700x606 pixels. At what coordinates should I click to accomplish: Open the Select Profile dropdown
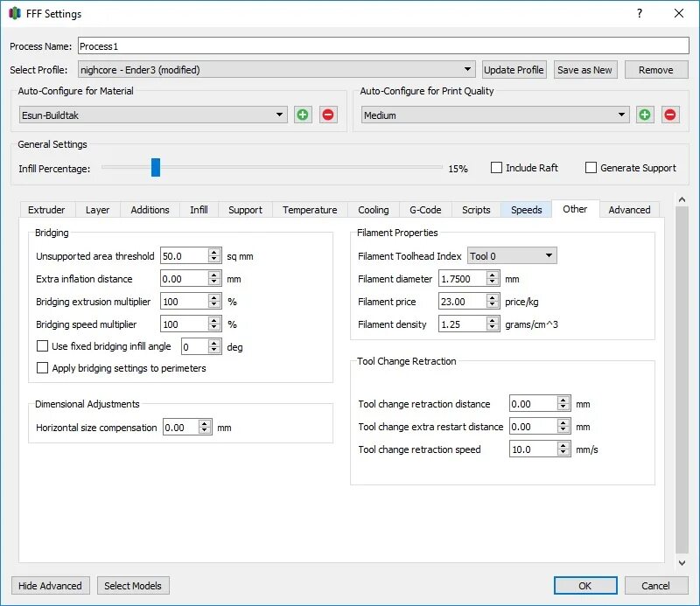[x=276, y=70]
